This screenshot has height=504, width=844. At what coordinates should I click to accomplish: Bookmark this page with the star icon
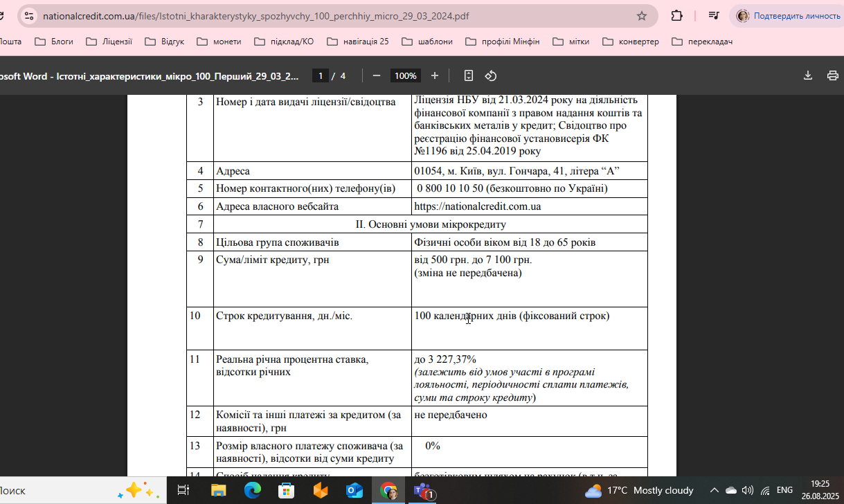pos(642,16)
